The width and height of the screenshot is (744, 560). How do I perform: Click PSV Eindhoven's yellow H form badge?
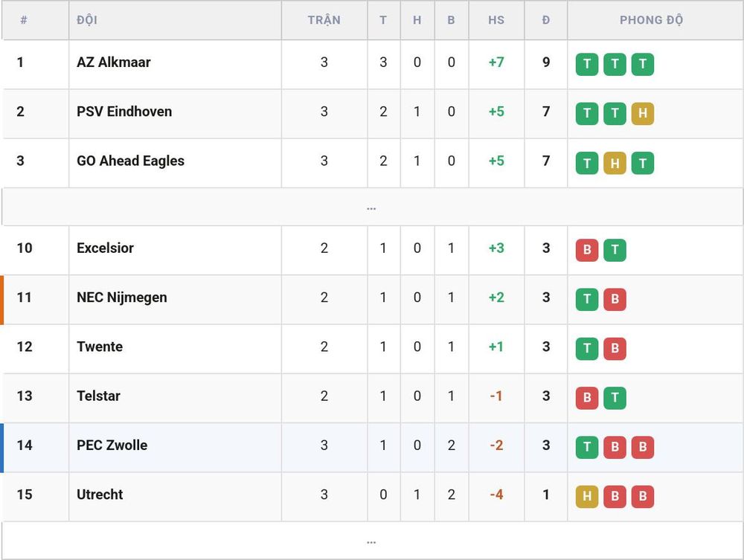pos(643,113)
